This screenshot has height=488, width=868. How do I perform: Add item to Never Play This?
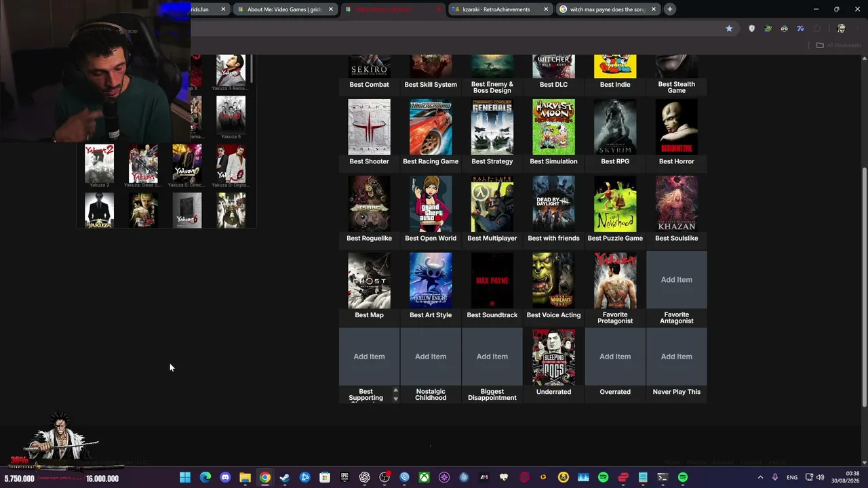tap(677, 357)
